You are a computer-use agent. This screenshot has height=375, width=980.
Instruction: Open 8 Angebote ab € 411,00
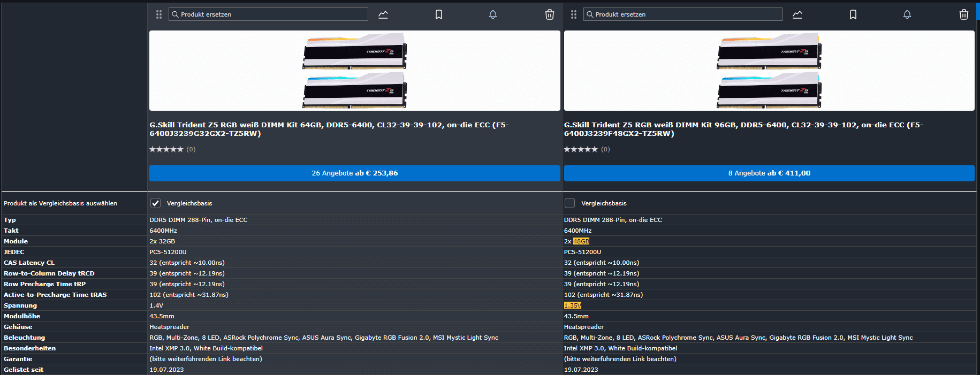pos(769,173)
